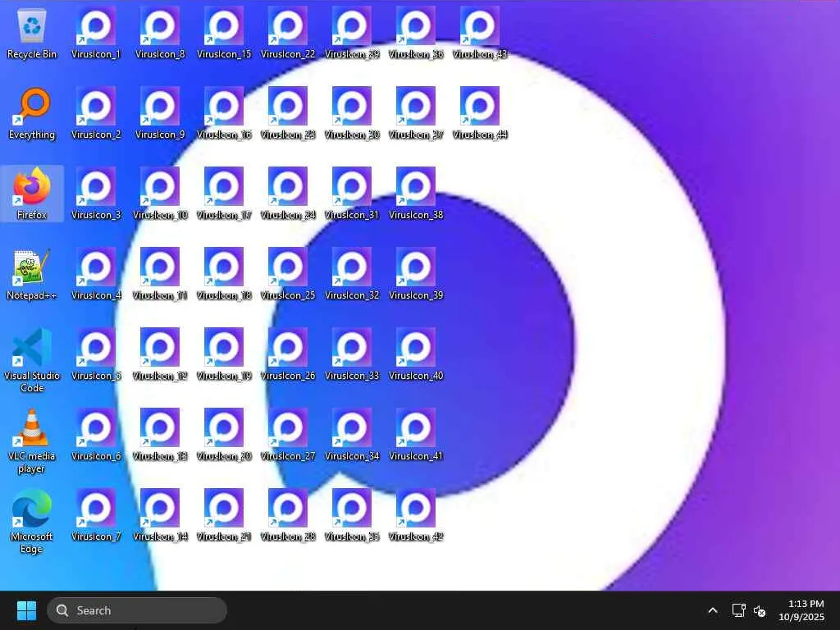The height and width of the screenshot is (630, 840).
Task: Open the Windows Start menu
Action: click(26, 610)
